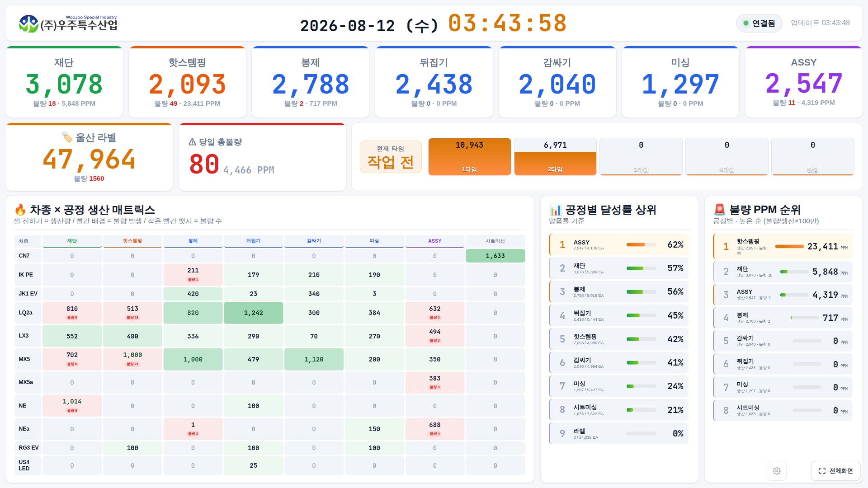The height and width of the screenshot is (488, 868).
Task: Select the purple ASSY production card
Action: (804, 82)
